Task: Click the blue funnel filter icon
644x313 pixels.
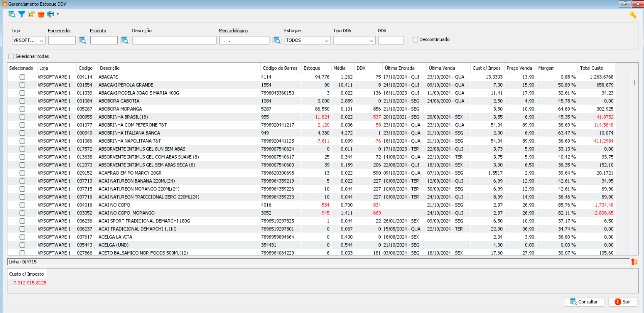Action: coord(22,14)
